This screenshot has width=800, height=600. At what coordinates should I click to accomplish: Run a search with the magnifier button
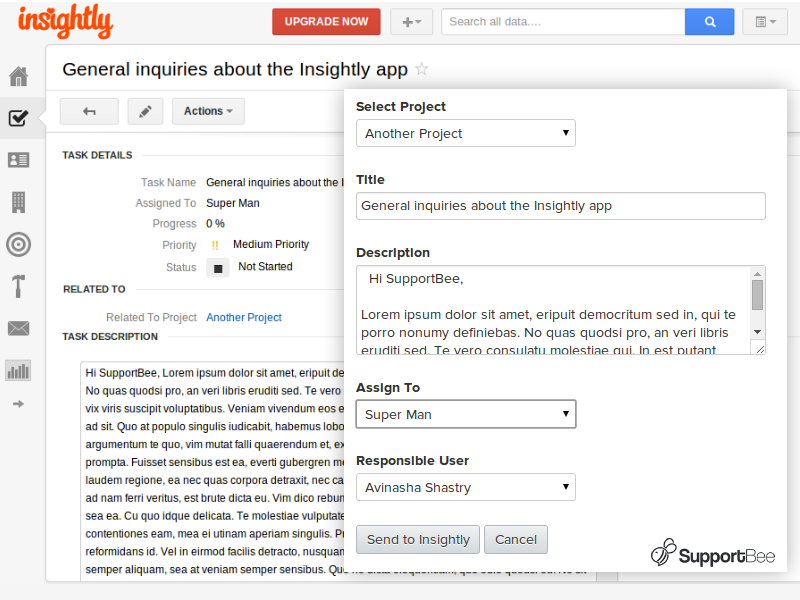tap(709, 21)
